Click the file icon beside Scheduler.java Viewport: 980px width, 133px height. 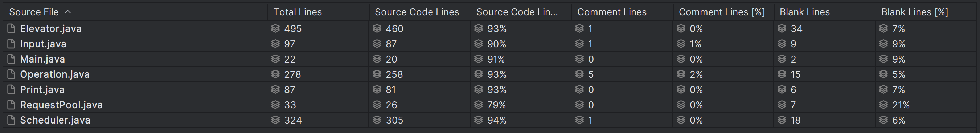click(x=11, y=120)
